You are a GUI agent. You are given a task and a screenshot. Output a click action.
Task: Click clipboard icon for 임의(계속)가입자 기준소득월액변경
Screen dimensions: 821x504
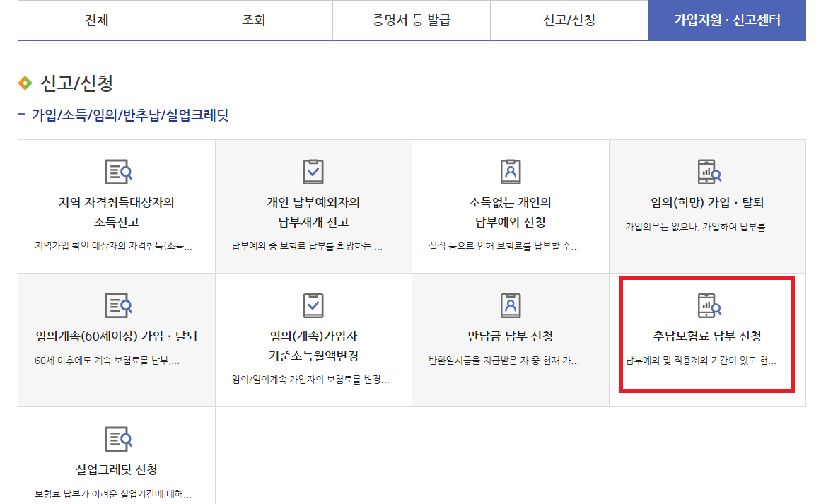[313, 305]
